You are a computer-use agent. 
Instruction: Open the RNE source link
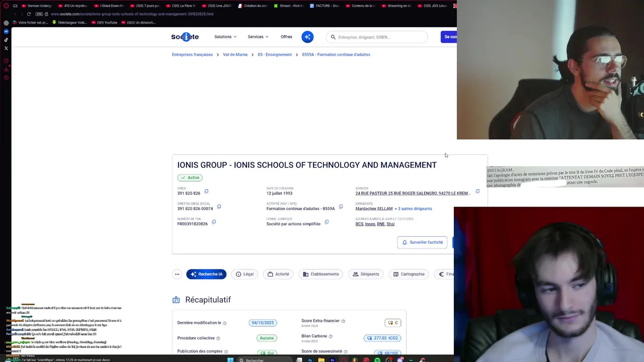pyautogui.click(x=381, y=224)
